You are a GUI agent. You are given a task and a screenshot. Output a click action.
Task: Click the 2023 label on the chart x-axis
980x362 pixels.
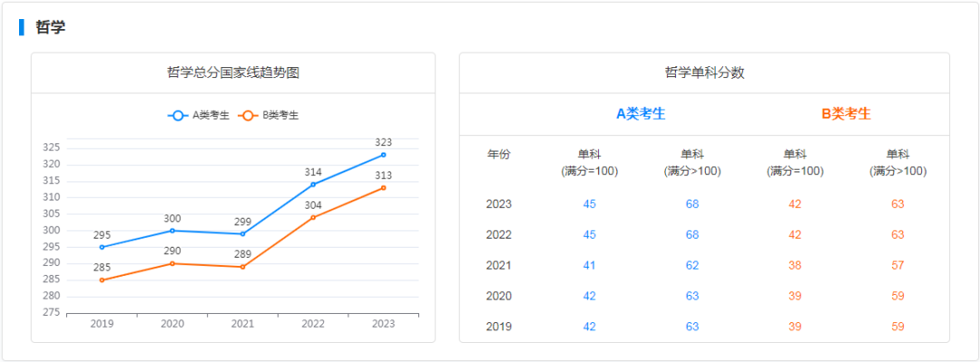tap(383, 323)
